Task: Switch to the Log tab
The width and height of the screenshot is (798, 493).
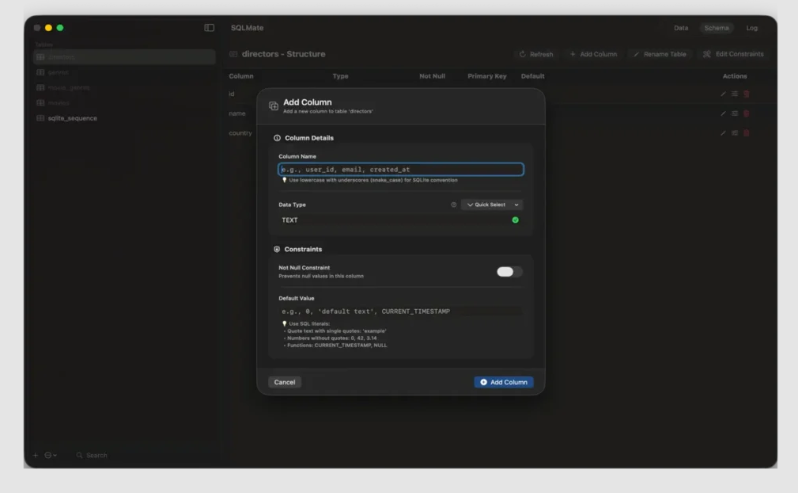Action: [752, 28]
